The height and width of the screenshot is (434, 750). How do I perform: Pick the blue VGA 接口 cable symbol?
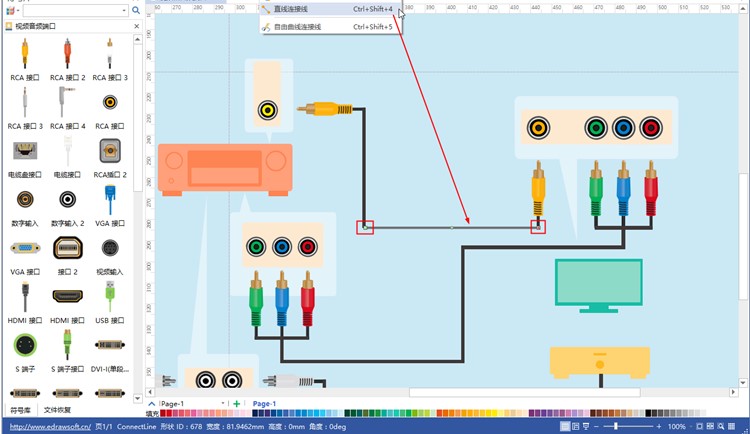click(110, 200)
